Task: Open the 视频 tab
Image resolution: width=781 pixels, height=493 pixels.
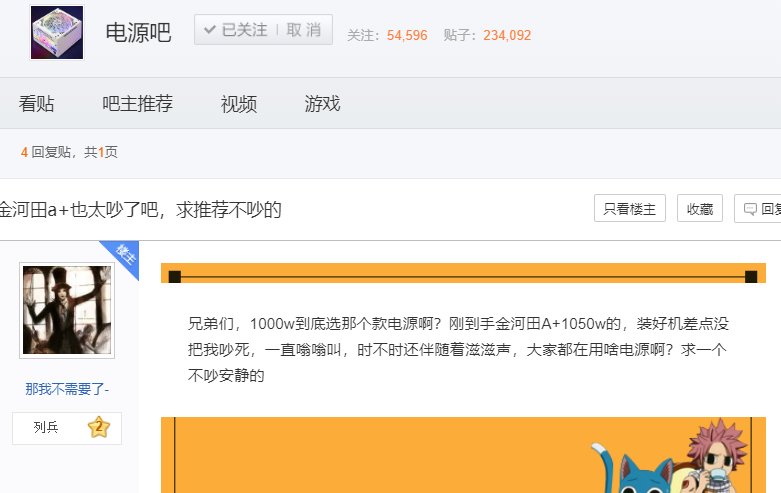Action: click(x=239, y=104)
